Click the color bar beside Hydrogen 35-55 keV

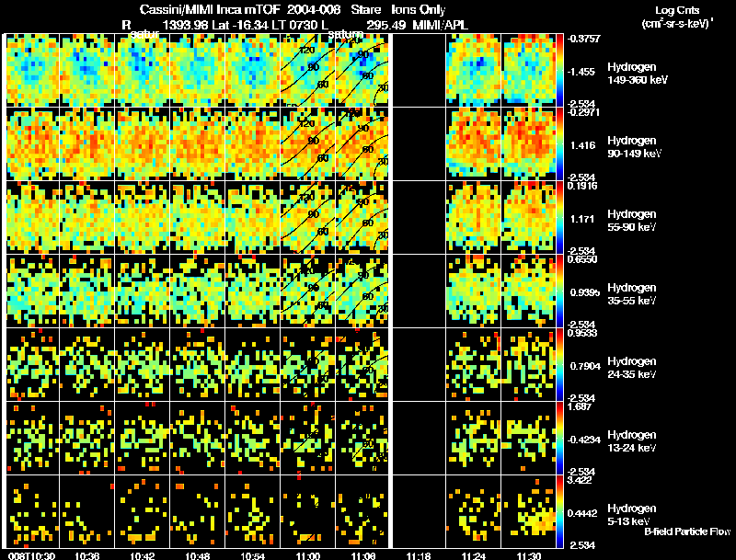559,291
